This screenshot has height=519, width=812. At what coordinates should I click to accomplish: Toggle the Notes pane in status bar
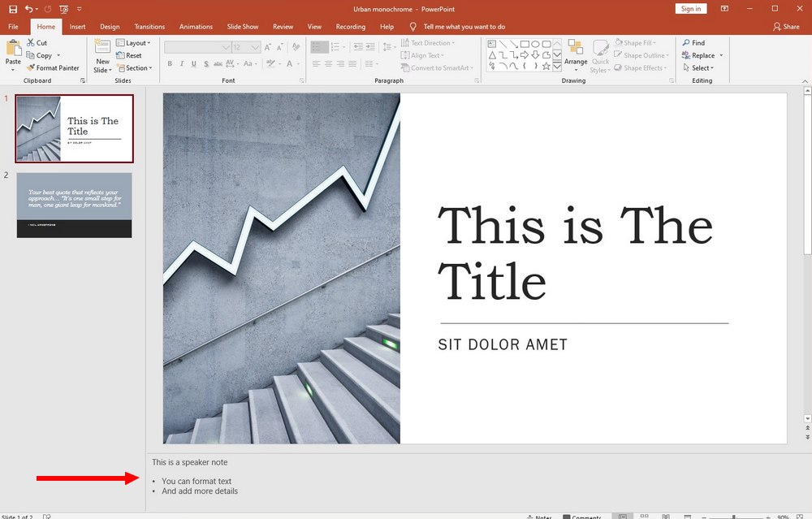539,517
